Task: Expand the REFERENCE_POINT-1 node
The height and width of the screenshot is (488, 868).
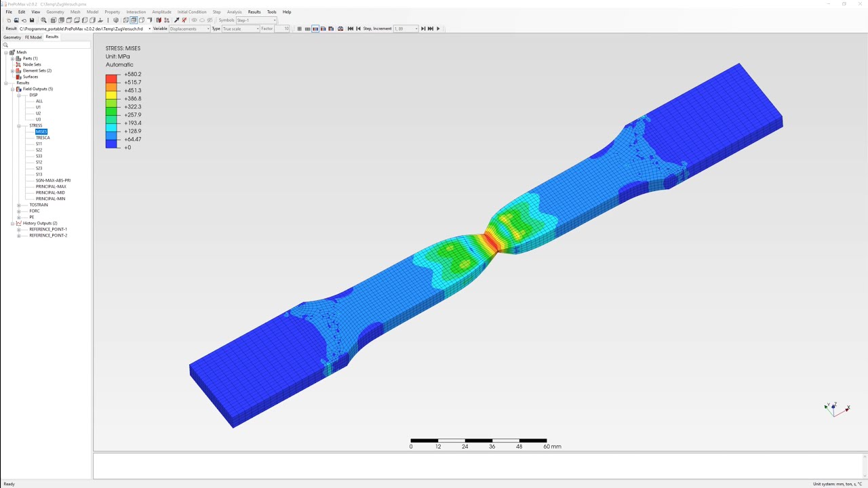Action: tap(19, 229)
